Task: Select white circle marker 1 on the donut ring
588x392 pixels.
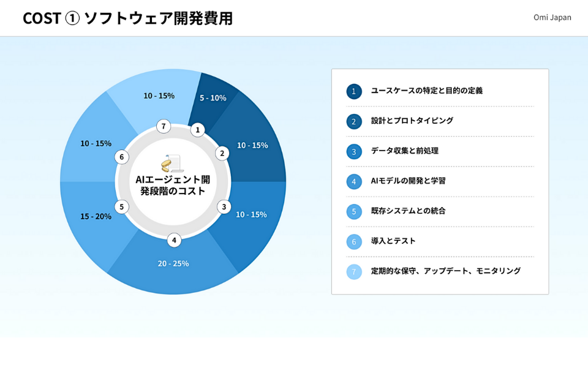Action: (197, 130)
